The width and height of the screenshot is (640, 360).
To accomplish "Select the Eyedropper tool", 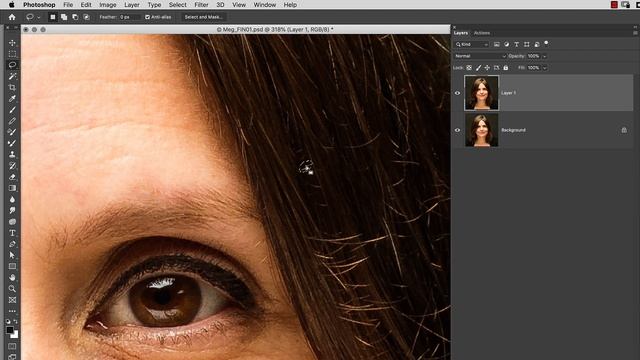I will [12, 99].
